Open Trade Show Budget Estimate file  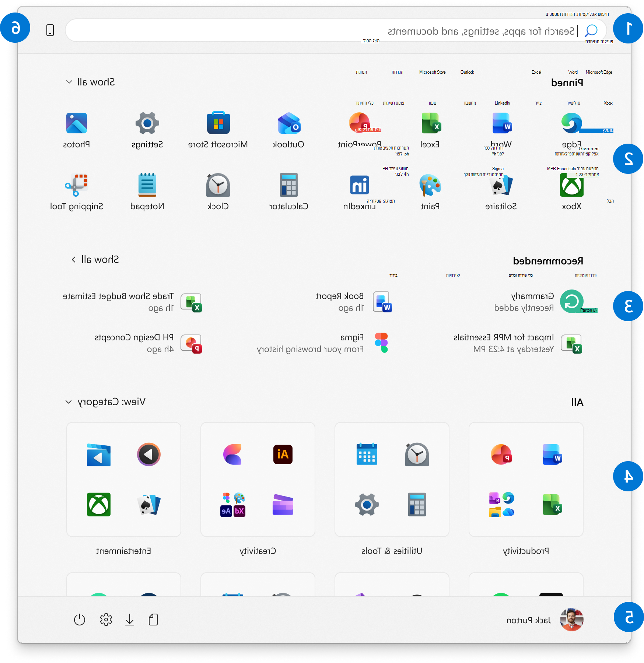pos(133,302)
